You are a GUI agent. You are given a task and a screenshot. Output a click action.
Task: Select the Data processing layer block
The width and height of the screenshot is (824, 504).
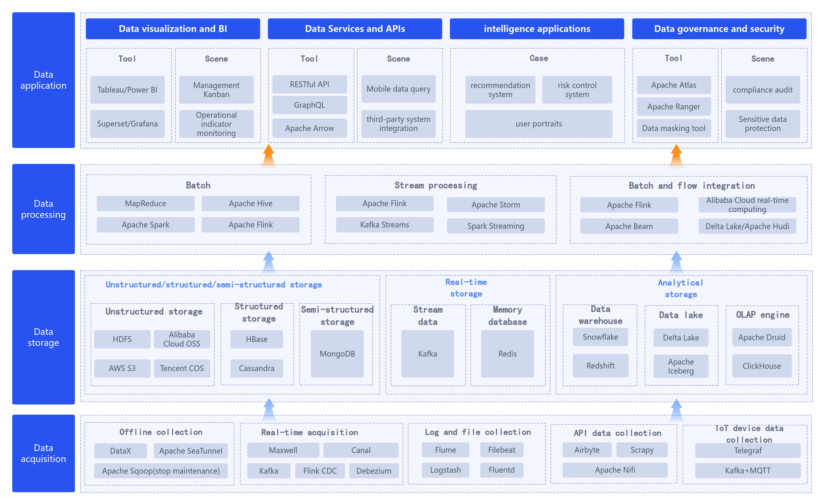coord(44,209)
